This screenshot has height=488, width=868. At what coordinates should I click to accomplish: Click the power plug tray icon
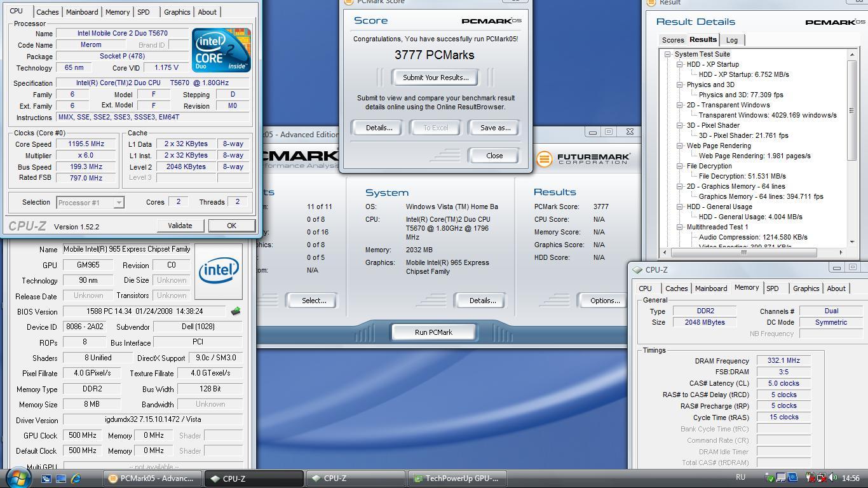click(x=811, y=478)
